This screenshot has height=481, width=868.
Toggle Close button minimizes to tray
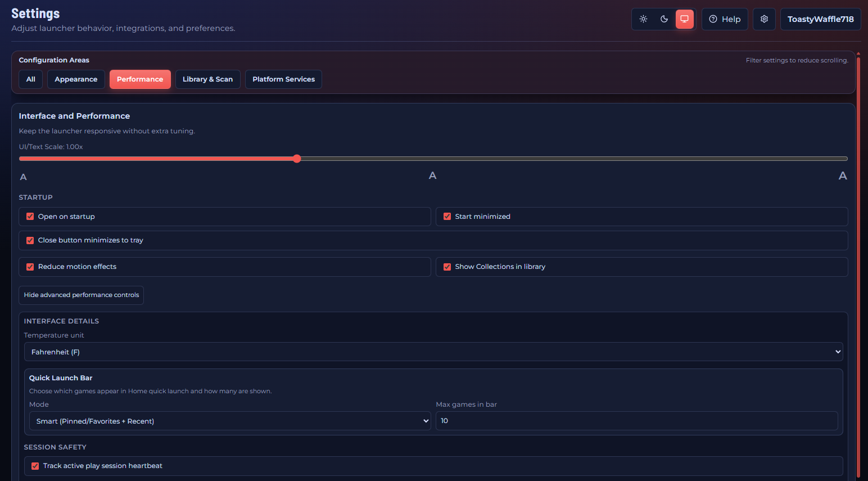(x=30, y=240)
